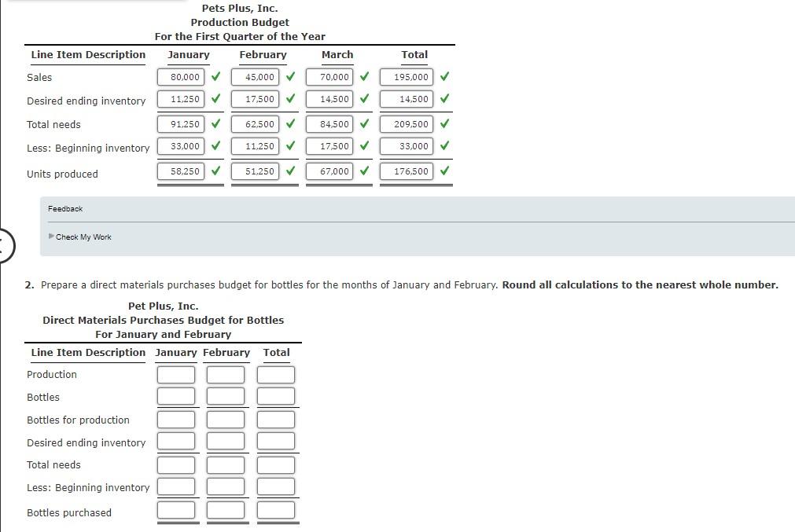795x532 pixels.
Task: Click Total Bottles for production input
Action: (276, 420)
